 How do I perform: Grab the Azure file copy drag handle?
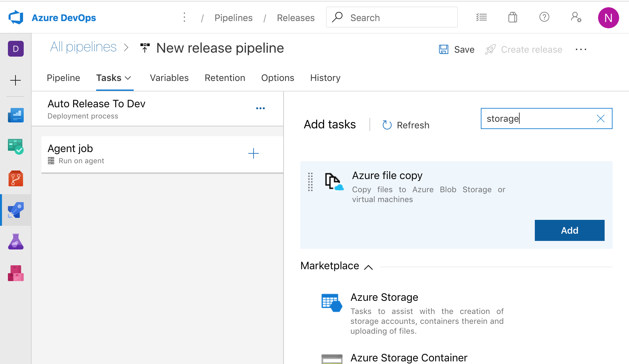coord(310,182)
